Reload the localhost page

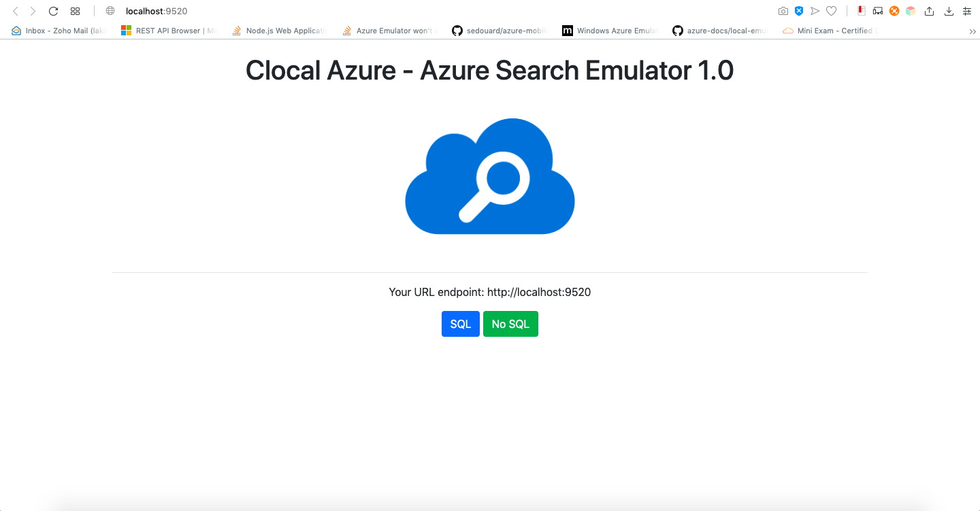coord(53,11)
